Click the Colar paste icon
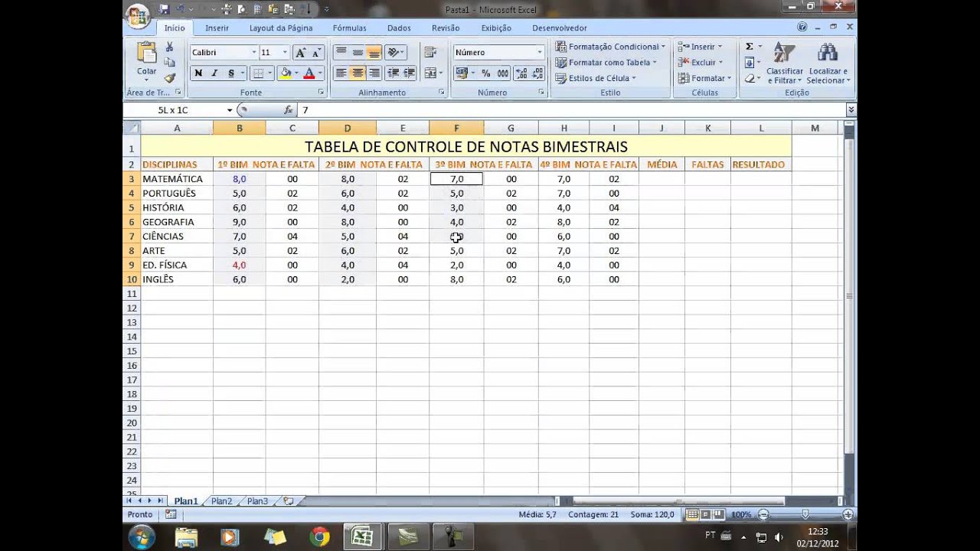Viewport: 980px width, 551px height. (x=146, y=54)
